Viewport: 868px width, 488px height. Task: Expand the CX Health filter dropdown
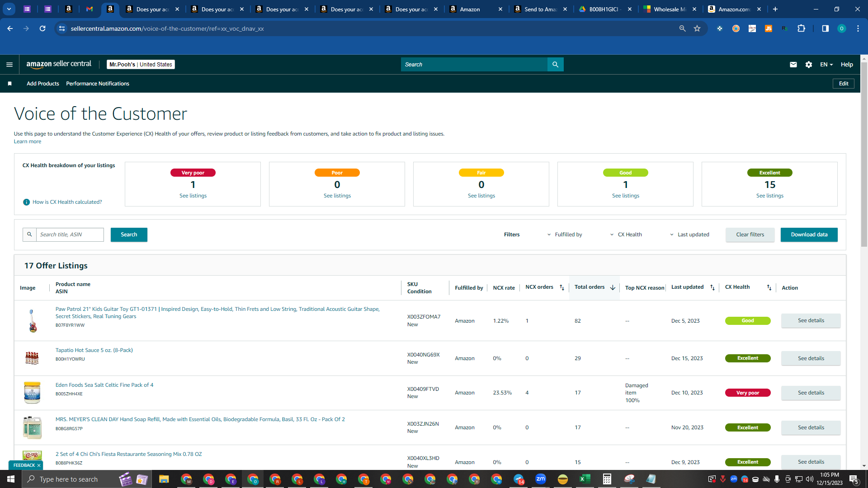(x=626, y=235)
